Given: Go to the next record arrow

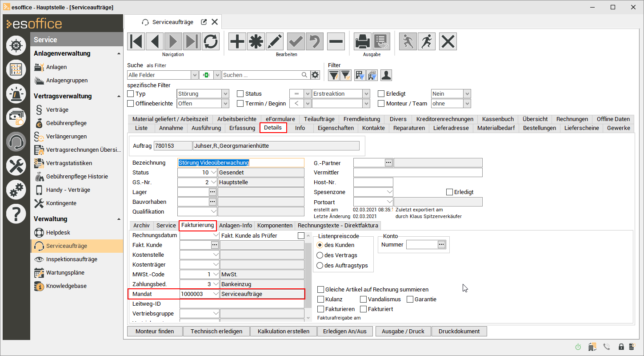Looking at the screenshot, I should click(x=173, y=41).
